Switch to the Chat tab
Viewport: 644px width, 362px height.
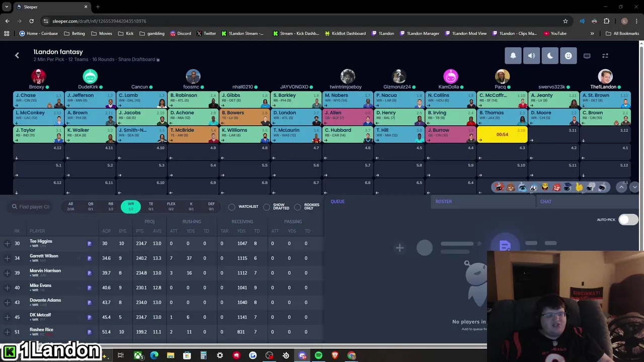coord(546,202)
